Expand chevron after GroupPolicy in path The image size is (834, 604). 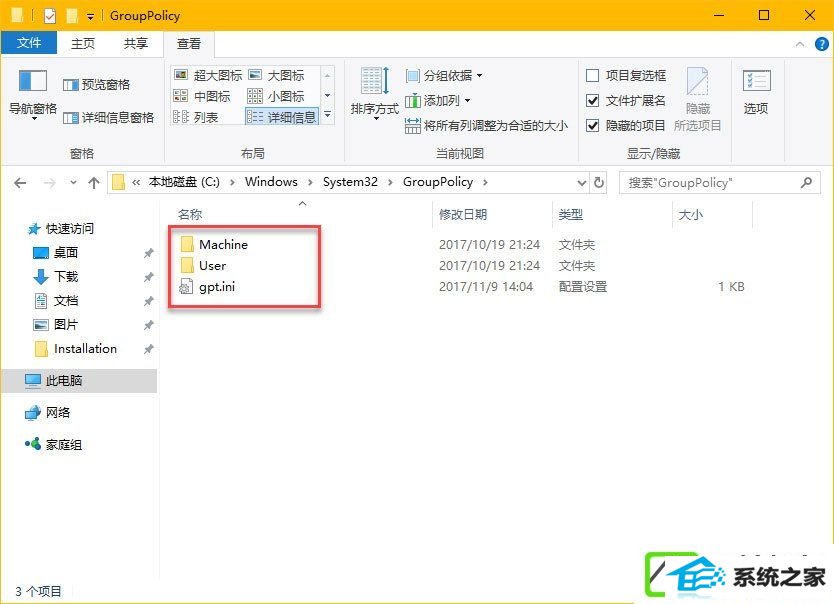pyautogui.click(x=485, y=182)
